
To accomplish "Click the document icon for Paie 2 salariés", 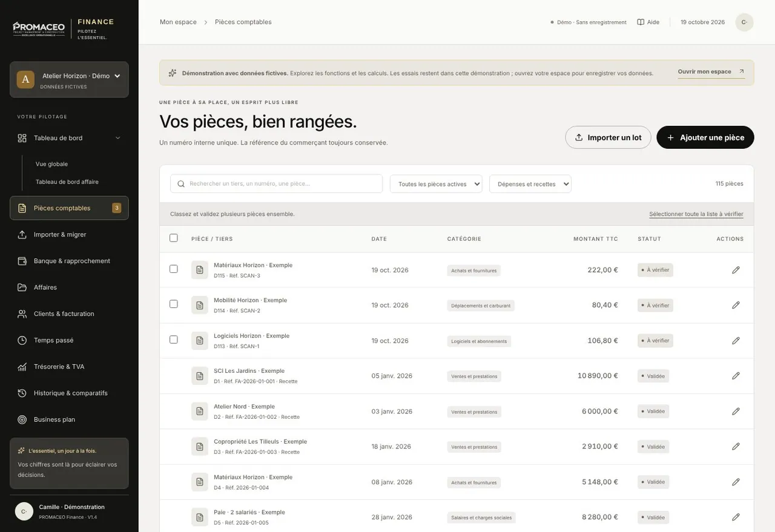I will (200, 517).
